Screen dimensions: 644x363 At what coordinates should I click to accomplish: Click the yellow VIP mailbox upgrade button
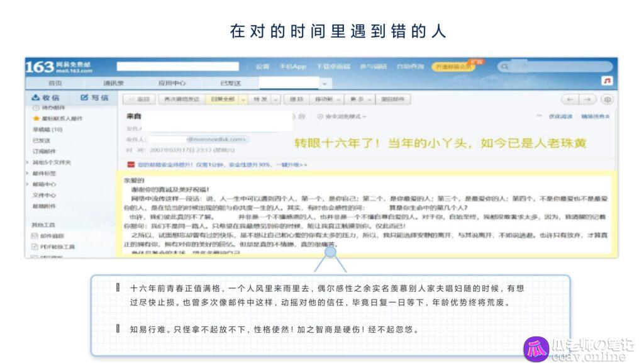(x=453, y=67)
